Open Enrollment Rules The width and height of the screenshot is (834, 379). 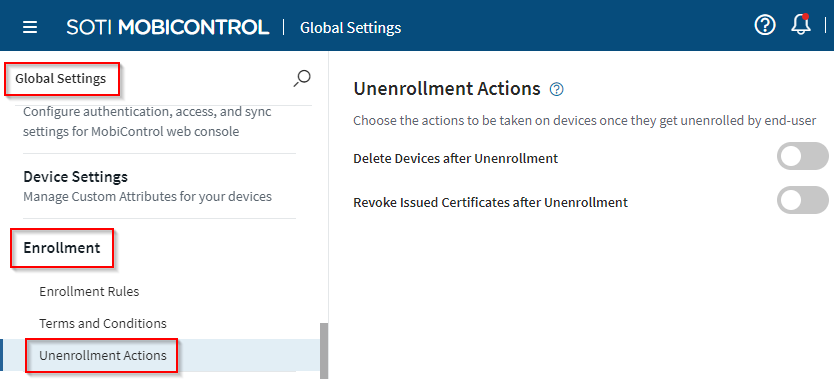[x=89, y=291]
